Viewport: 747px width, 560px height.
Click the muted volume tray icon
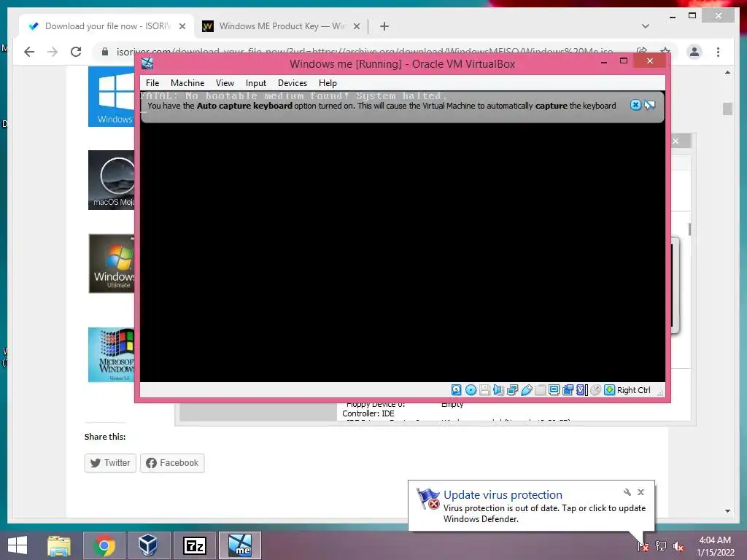tap(678, 546)
